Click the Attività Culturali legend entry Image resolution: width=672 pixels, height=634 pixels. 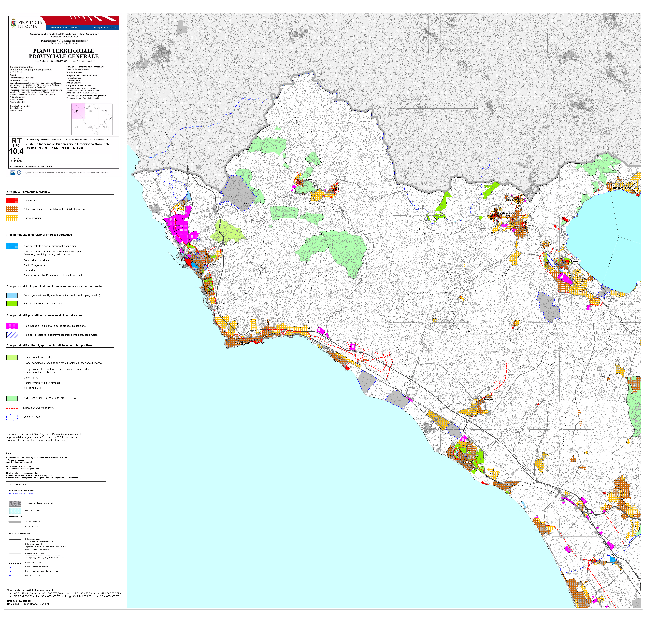[32, 388]
